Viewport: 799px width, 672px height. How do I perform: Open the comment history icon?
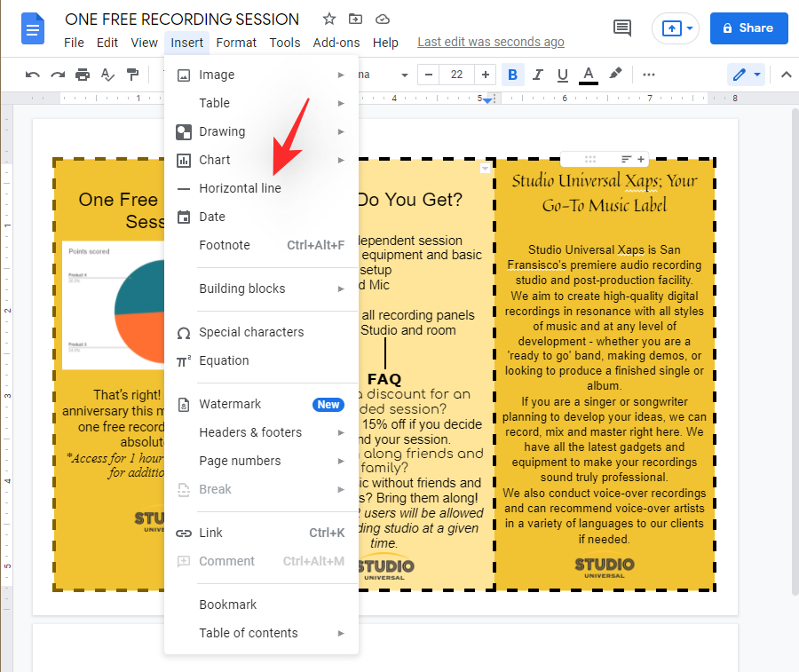pos(621,28)
